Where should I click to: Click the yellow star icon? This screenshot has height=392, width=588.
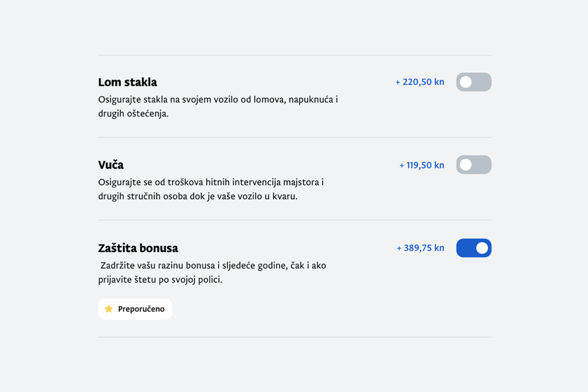(x=109, y=309)
